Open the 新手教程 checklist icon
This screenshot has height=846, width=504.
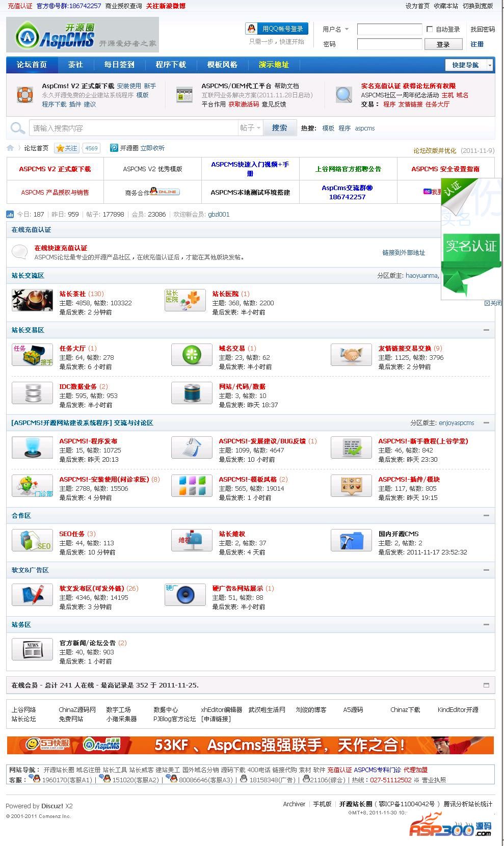pyautogui.click(x=351, y=447)
